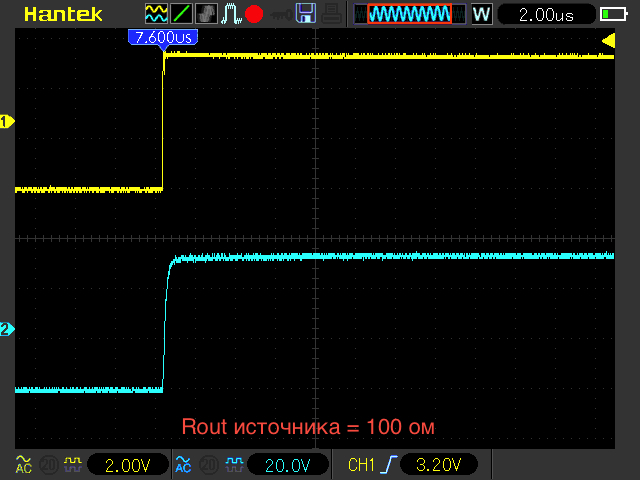640x480 pixels.
Task: Click the red record/stop indicator
Action: [254, 14]
